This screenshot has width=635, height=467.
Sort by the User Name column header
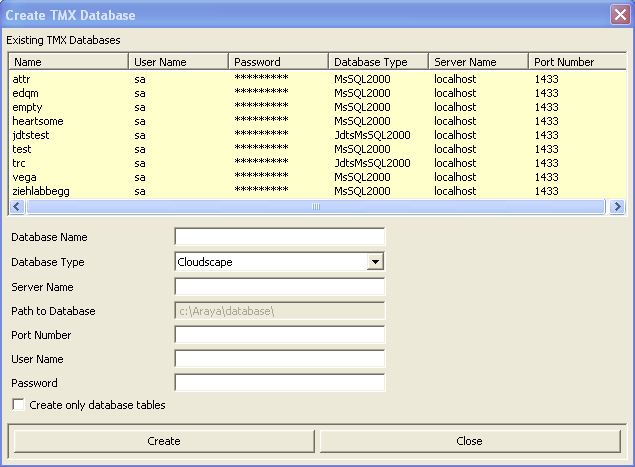click(x=178, y=62)
